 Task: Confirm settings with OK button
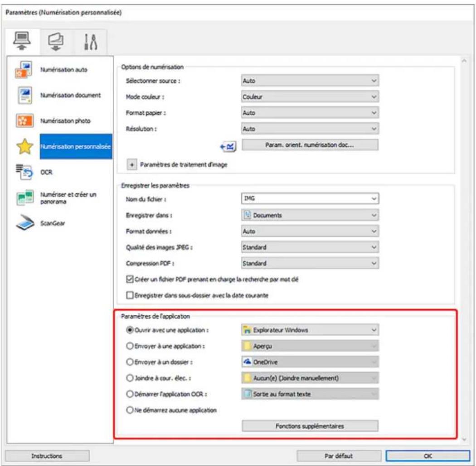(x=428, y=456)
